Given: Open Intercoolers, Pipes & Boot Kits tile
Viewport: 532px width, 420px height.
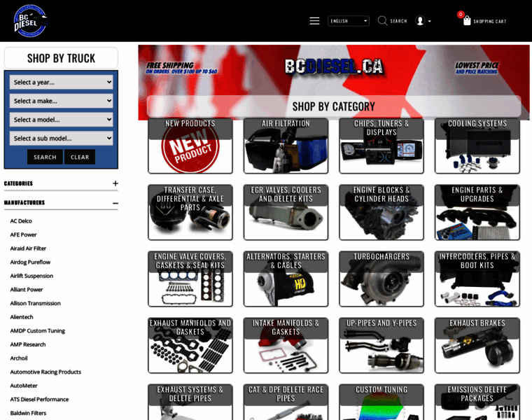Looking at the screenshot, I should (x=477, y=279).
